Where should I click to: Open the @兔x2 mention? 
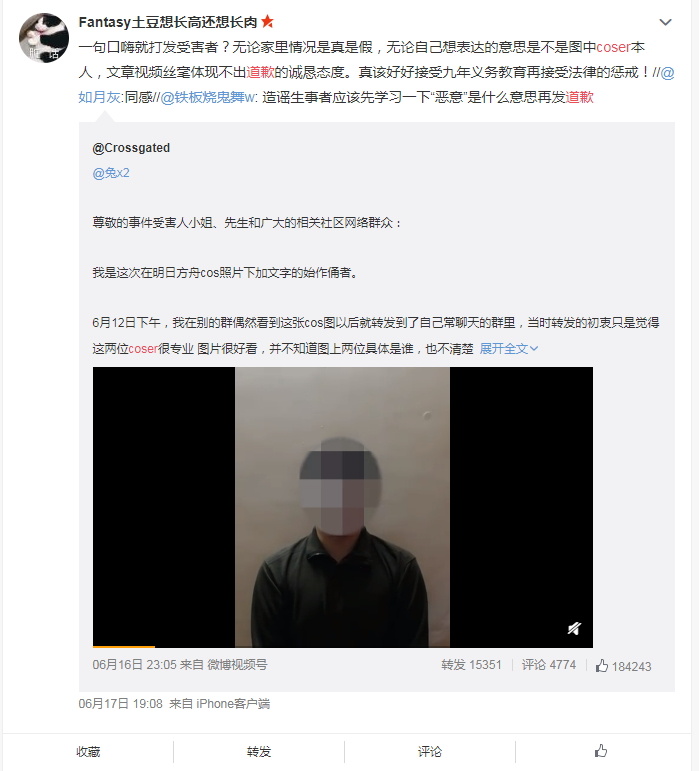tap(111, 173)
